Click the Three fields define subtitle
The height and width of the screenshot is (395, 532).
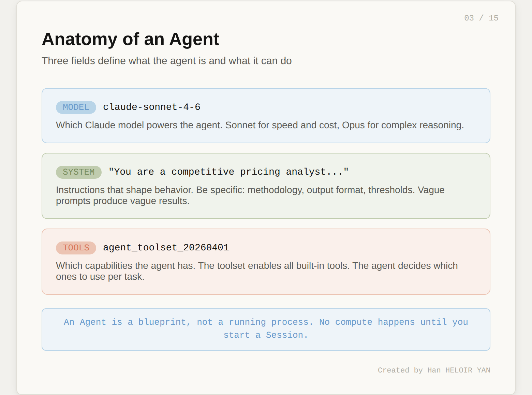(166, 61)
